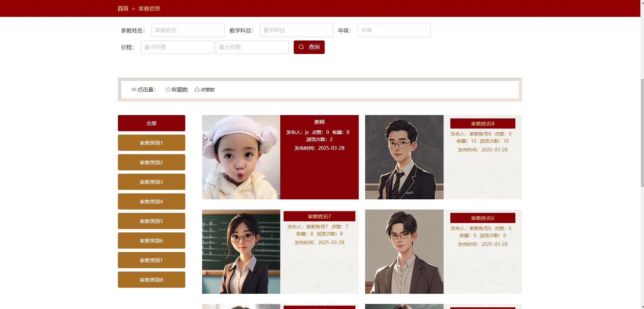Open the portrait thumbnail for 家教姓名6
Viewport: 644px width, 309px height.
tap(404, 252)
